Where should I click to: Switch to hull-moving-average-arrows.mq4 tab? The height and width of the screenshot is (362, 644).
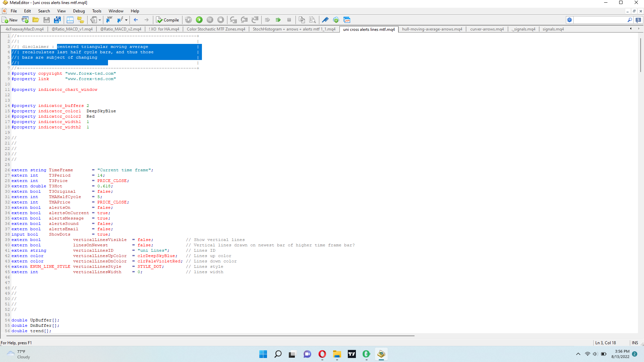432,29
